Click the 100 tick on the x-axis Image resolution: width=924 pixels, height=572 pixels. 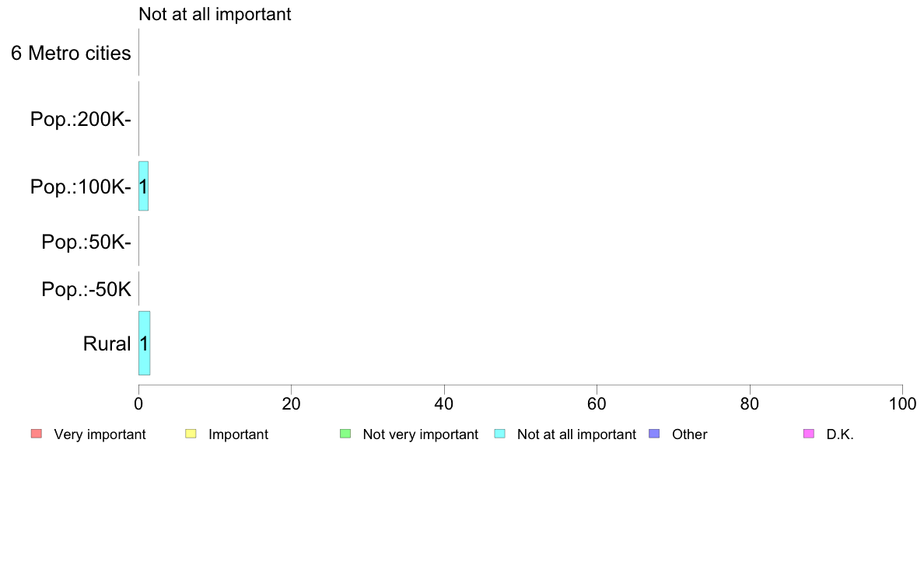pyautogui.click(x=902, y=403)
